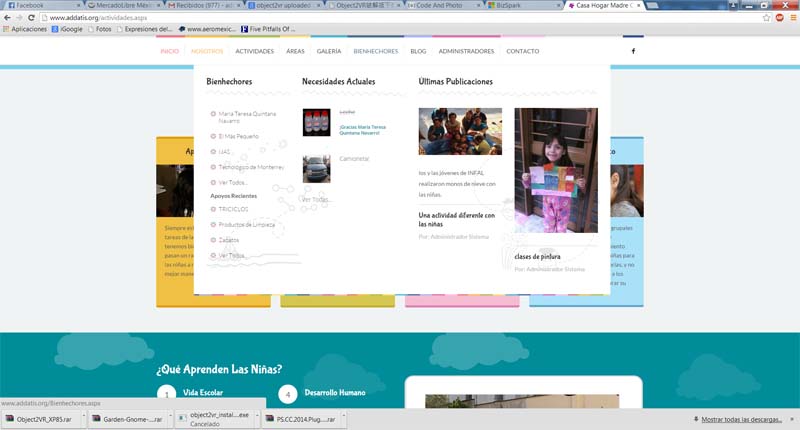Open the clases de pintura photo

click(x=555, y=170)
